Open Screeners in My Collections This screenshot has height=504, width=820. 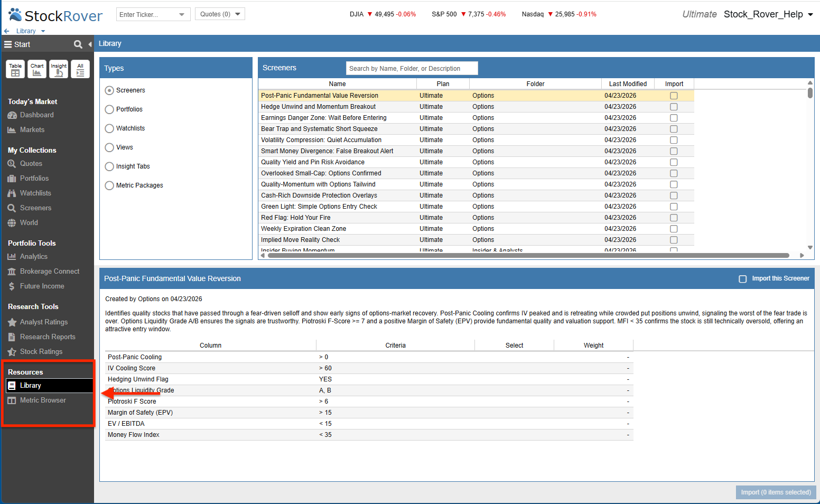[x=35, y=208]
